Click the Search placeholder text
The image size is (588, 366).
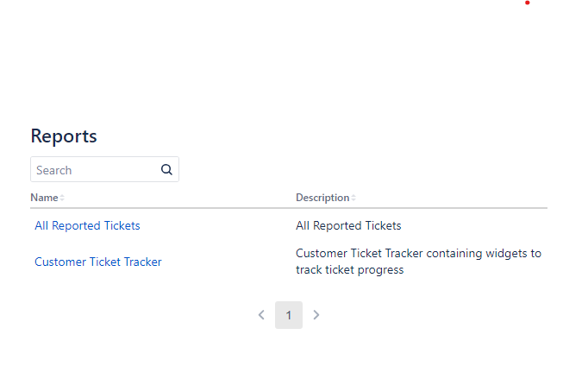point(54,170)
